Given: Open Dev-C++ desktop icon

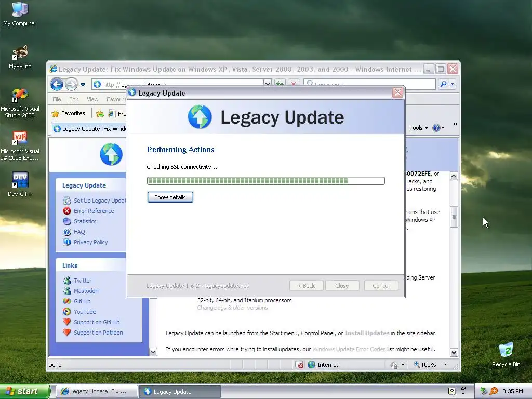Looking at the screenshot, I should click(20, 184).
